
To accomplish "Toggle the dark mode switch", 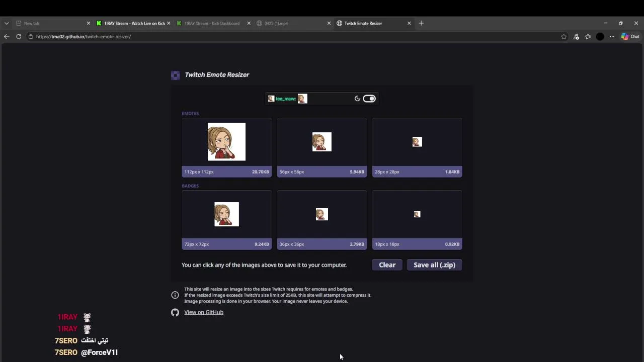I will pos(369,99).
